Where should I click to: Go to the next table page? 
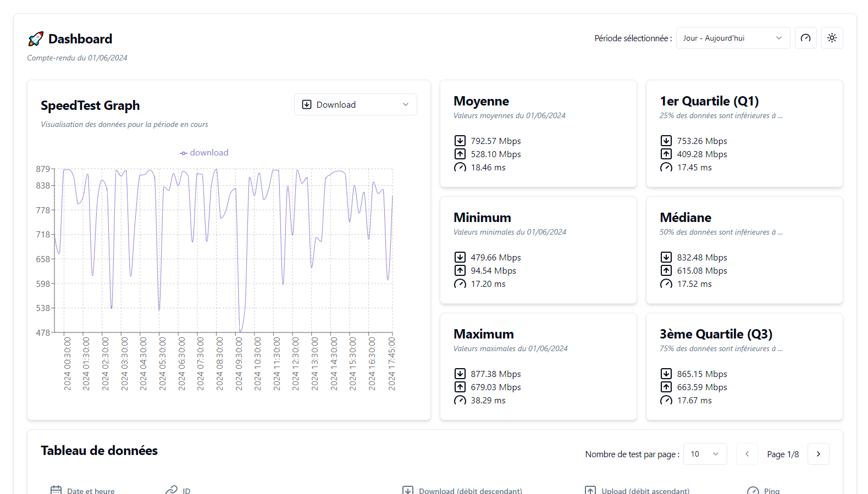pyautogui.click(x=819, y=454)
